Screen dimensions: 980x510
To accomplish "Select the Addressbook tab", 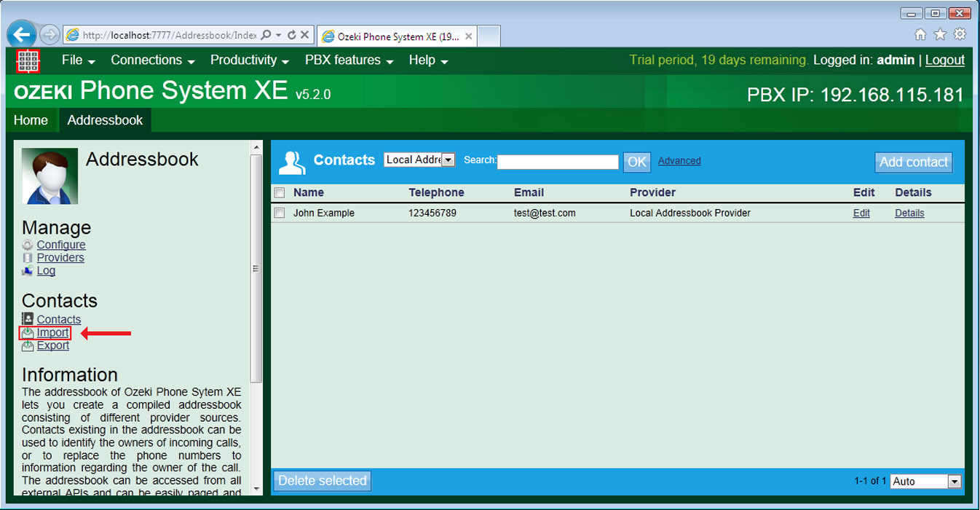I will coord(105,120).
